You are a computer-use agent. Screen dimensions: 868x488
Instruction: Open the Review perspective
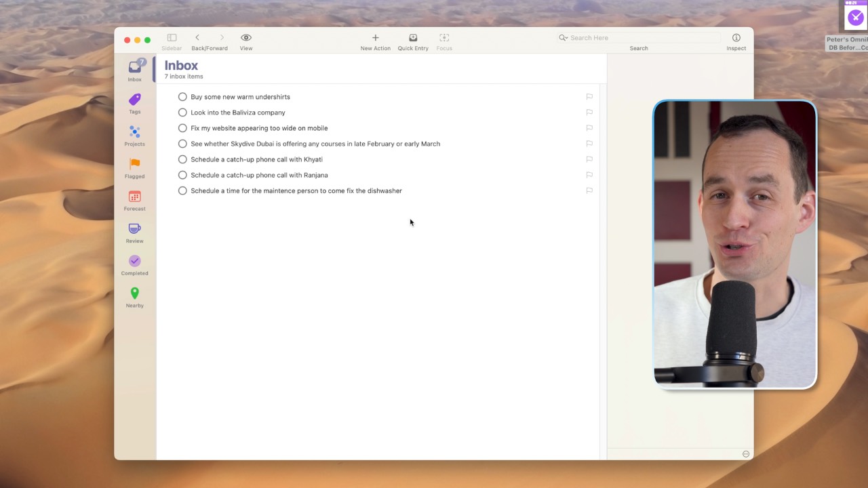click(x=134, y=232)
